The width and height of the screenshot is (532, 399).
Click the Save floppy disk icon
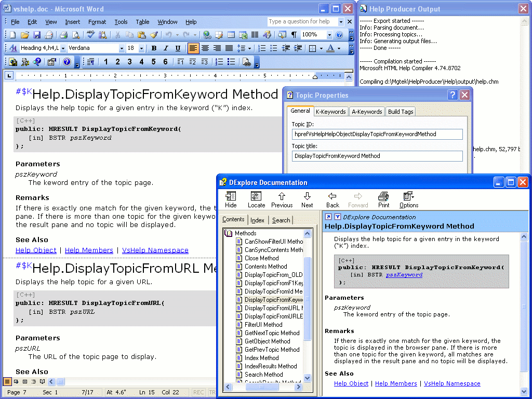37,35
